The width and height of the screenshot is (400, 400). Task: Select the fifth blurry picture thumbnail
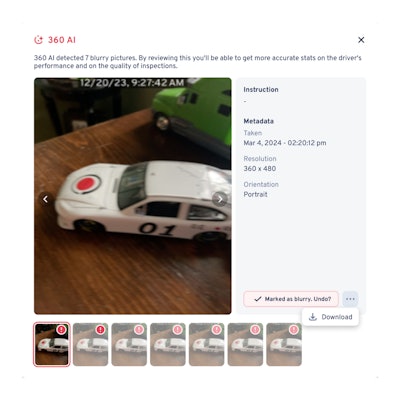206,344
